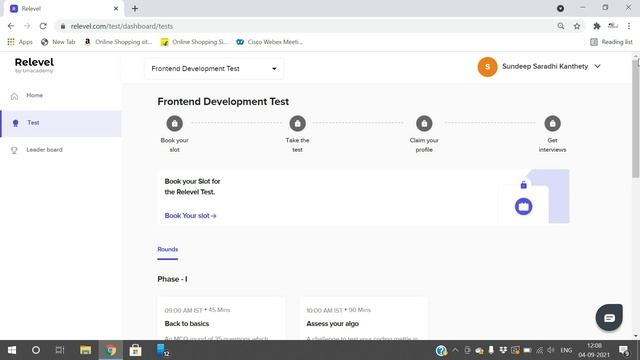640x360 pixels.
Task: Click the Book your slot lock icon
Action: point(175,123)
